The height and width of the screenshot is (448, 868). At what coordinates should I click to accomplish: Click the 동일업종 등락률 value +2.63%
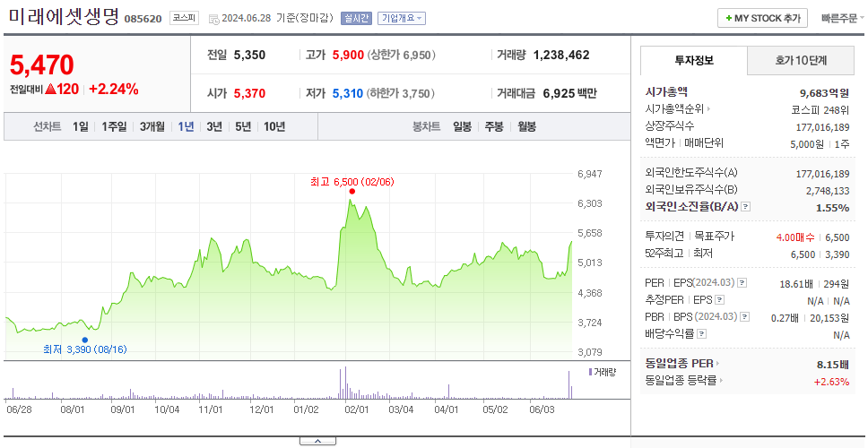pyautogui.click(x=831, y=381)
